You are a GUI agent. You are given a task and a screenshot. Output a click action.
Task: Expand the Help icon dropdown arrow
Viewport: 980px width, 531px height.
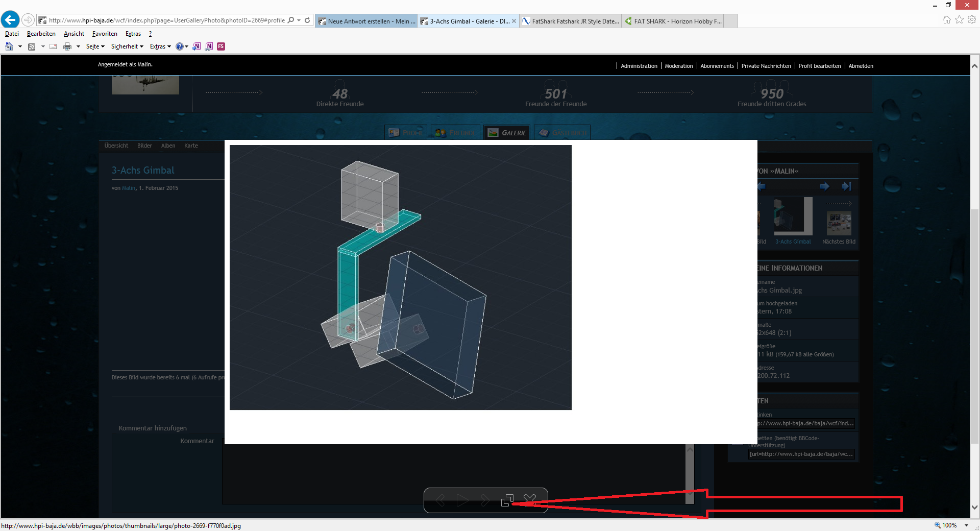point(186,46)
